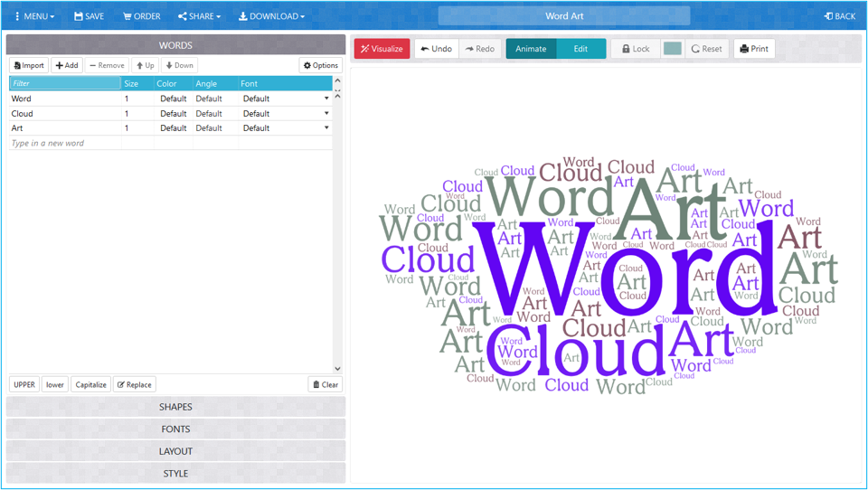Image resolution: width=868 pixels, height=490 pixels.
Task: Click Remove to delete selected word
Action: pos(107,65)
